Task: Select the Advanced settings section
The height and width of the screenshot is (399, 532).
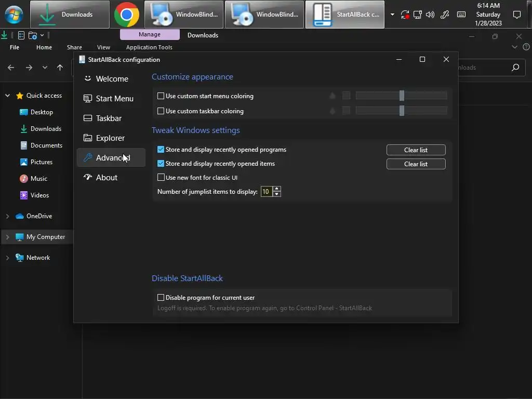Action: [111, 157]
